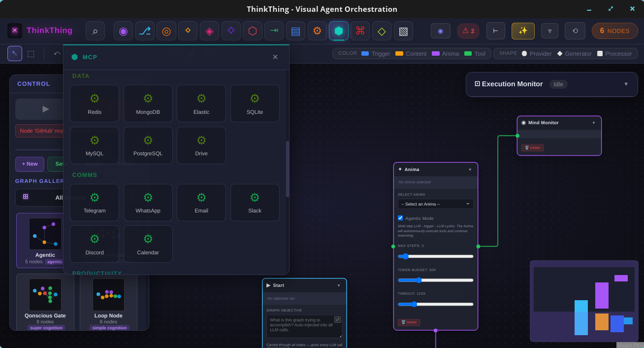Image resolution: width=644 pixels, height=348 pixels.
Task: Click the yellow diamond outline toolbar icon
Action: pyautogui.click(x=382, y=31)
